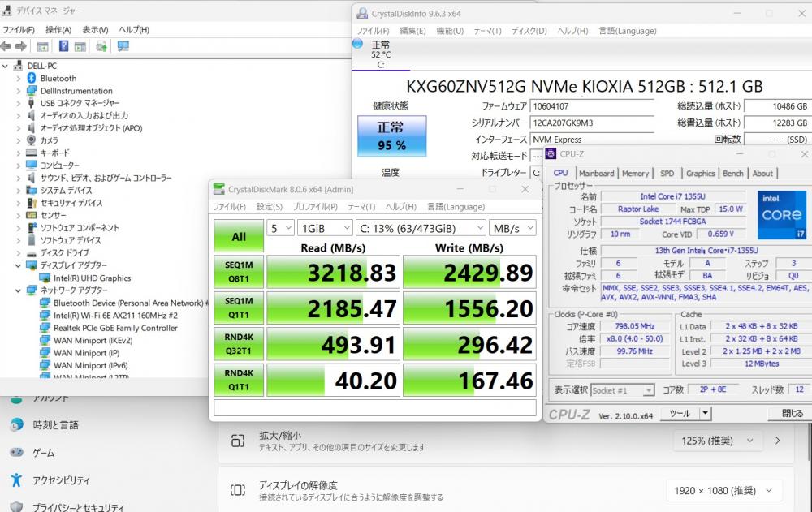This screenshot has width=812, height=512.
Task: Switch to the Mainboard tab in CPU-Z
Action: 596,174
